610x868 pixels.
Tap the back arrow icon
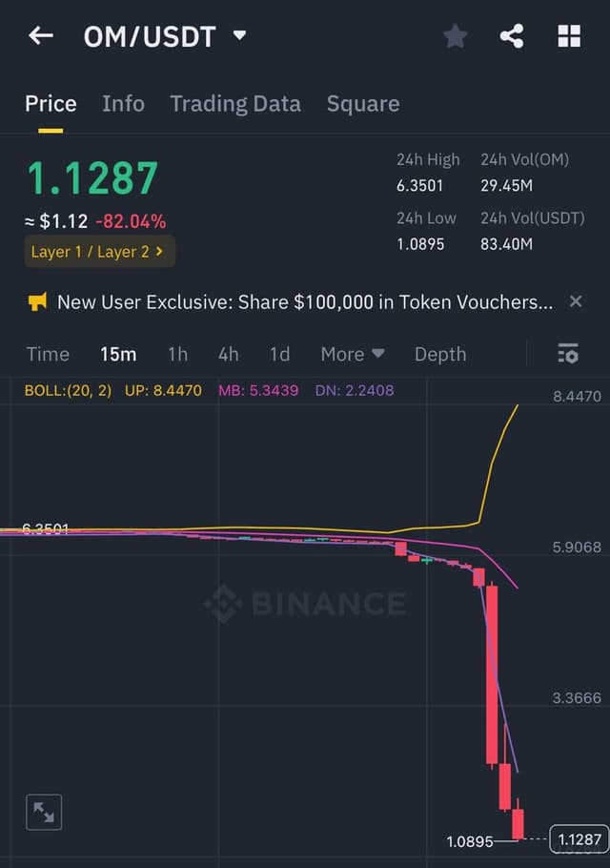point(41,36)
